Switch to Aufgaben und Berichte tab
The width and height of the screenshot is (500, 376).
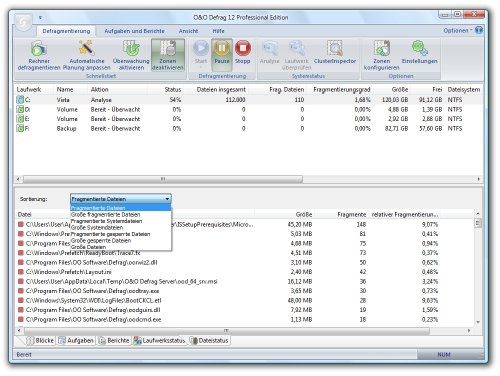tap(134, 31)
